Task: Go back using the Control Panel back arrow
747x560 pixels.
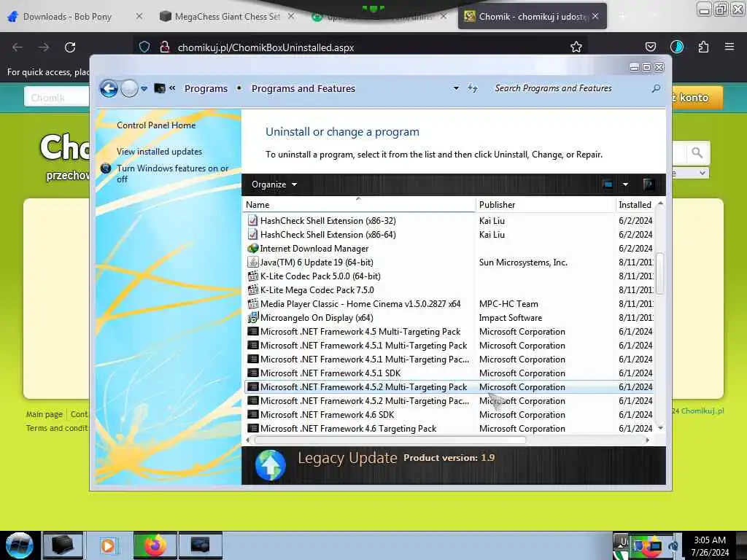Action: pyautogui.click(x=109, y=88)
